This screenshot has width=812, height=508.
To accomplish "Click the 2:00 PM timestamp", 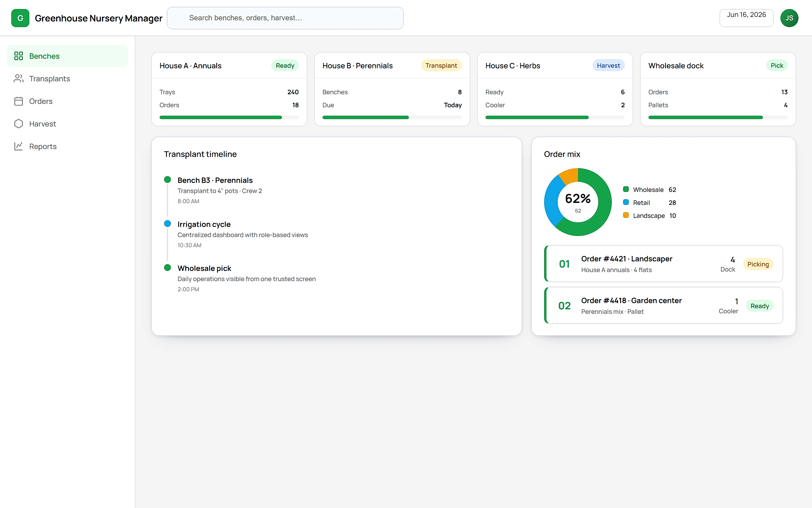I will (x=188, y=289).
